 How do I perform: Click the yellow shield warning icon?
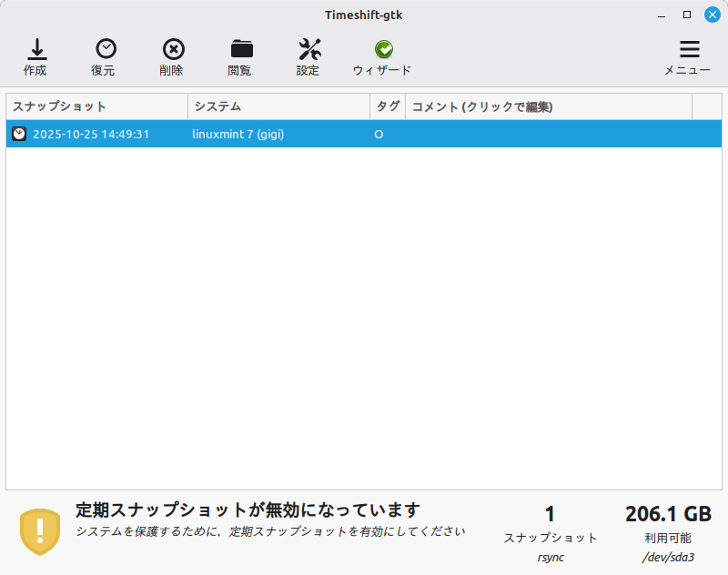coord(40,531)
